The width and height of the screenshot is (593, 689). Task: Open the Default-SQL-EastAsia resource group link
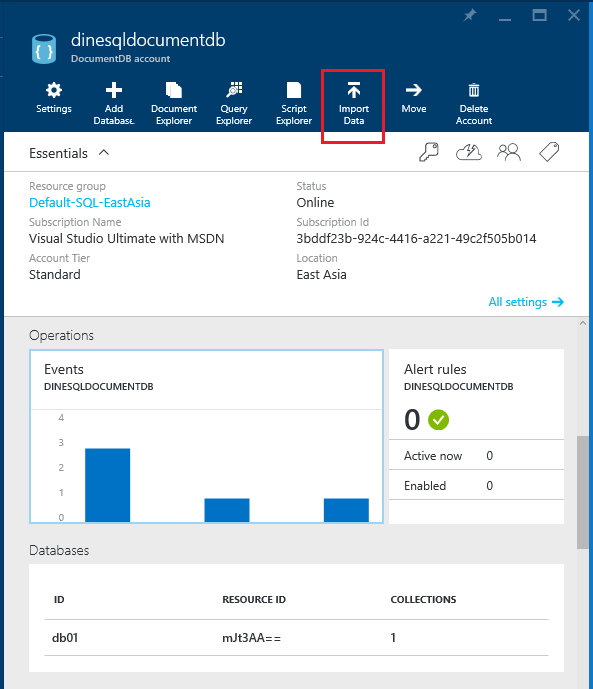pyautogui.click(x=90, y=203)
